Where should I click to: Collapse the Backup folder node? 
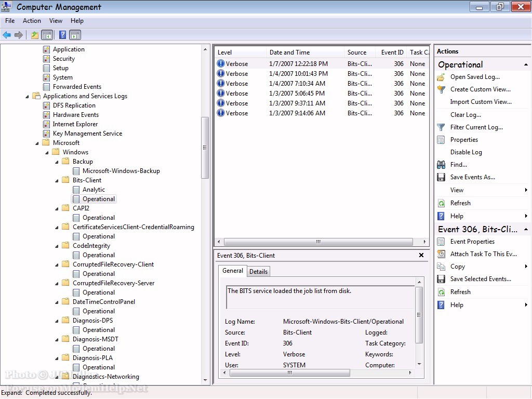coord(57,162)
